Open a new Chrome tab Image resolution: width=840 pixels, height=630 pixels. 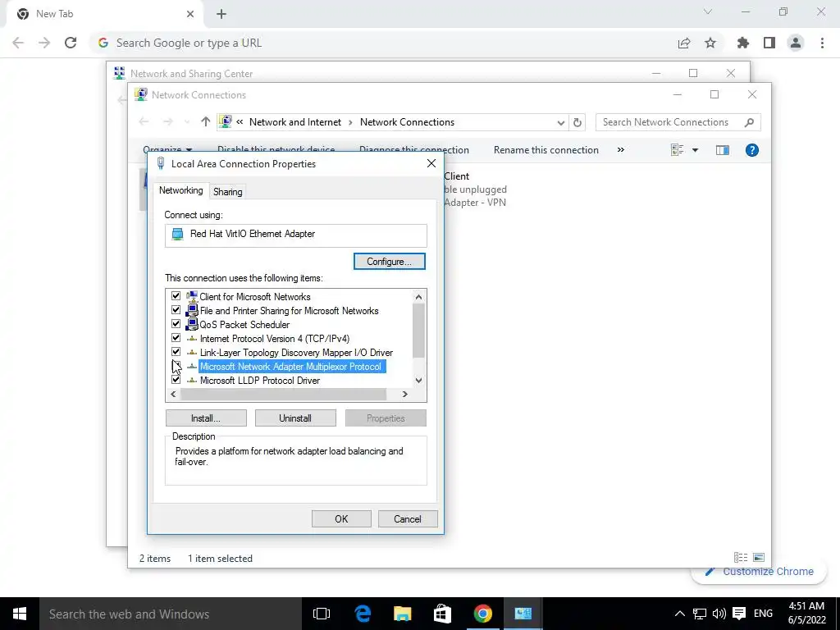(221, 14)
